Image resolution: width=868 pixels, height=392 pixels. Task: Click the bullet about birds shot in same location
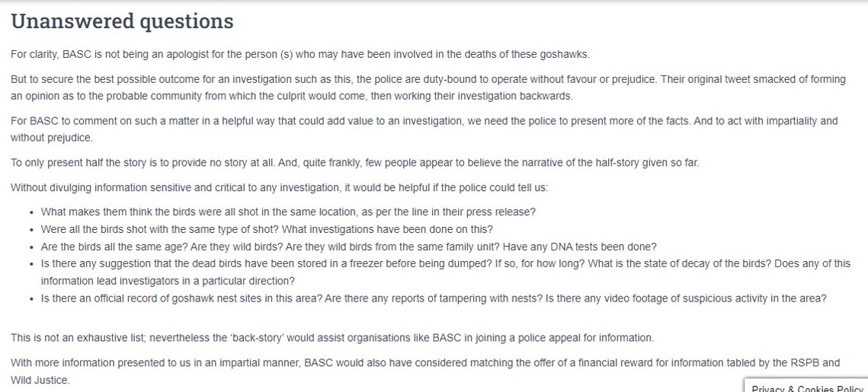pos(288,212)
